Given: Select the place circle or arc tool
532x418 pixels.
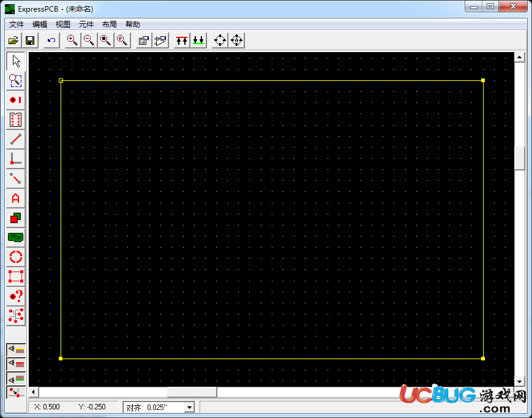Looking at the screenshot, I should tap(15, 257).
